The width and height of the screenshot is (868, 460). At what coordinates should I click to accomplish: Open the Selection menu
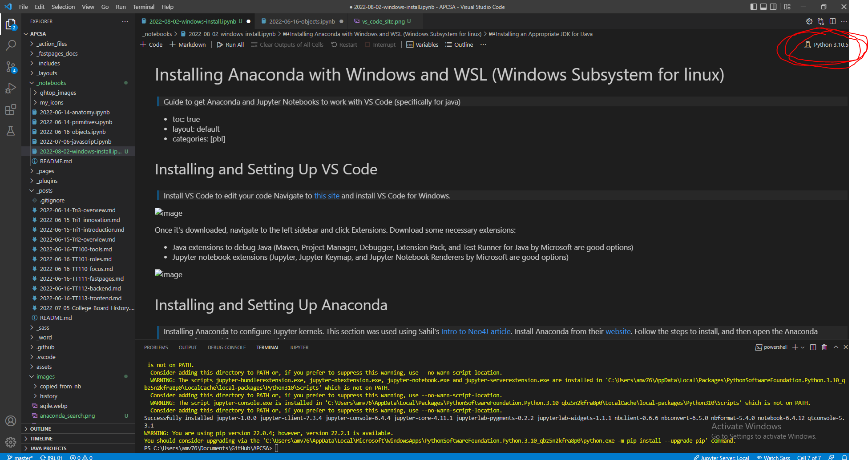pyautogui.click(x=63, y=7)
